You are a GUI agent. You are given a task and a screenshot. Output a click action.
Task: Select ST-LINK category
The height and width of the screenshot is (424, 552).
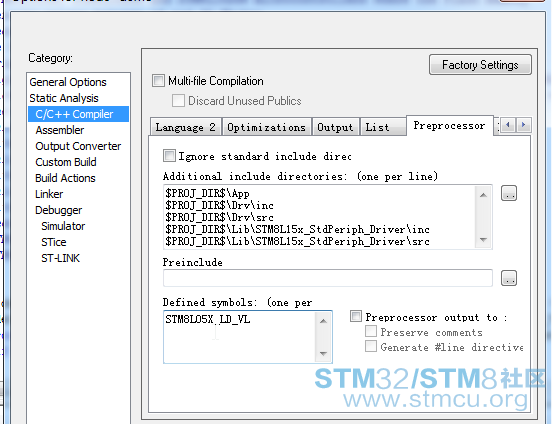point(61,258)
